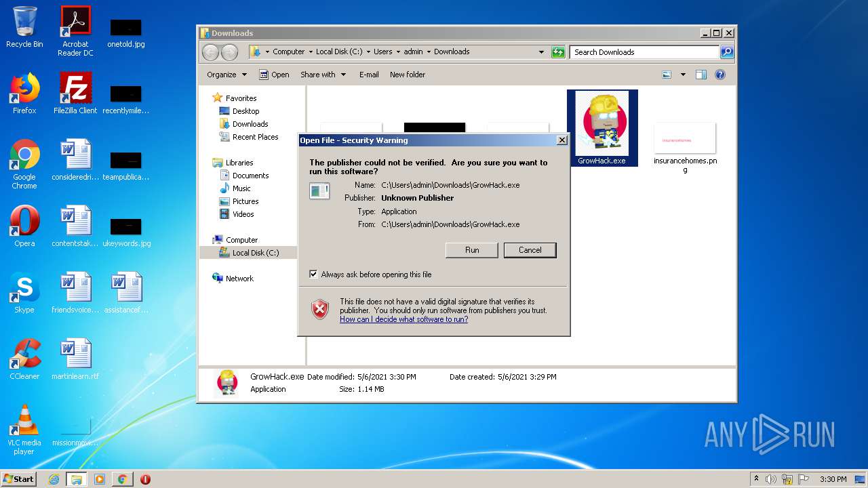Open the Opera browser shortcut
Image resolution: width=868 pixels, height=488 pixels.
click(x=24, y=226)
